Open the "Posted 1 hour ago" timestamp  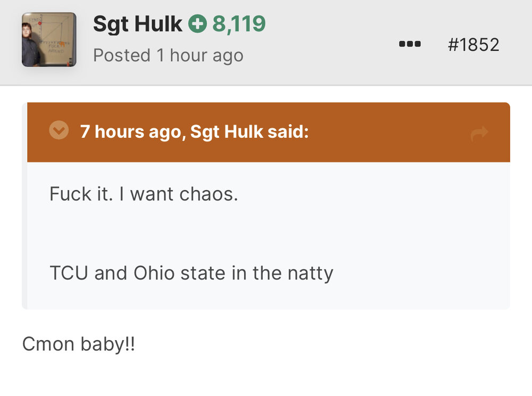click(x=168, y=55)
